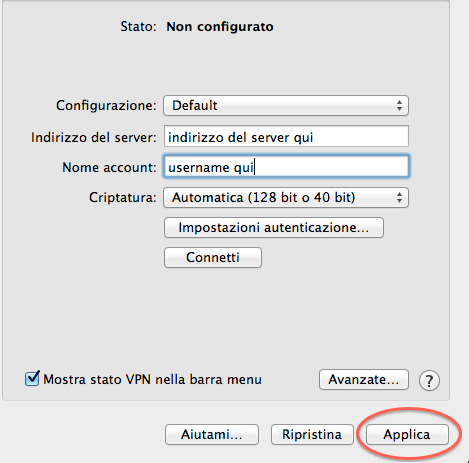This screenshot has height=463, width=469.
Task: Focus the Indirizzo del server text field
Action: pos(286,136)
